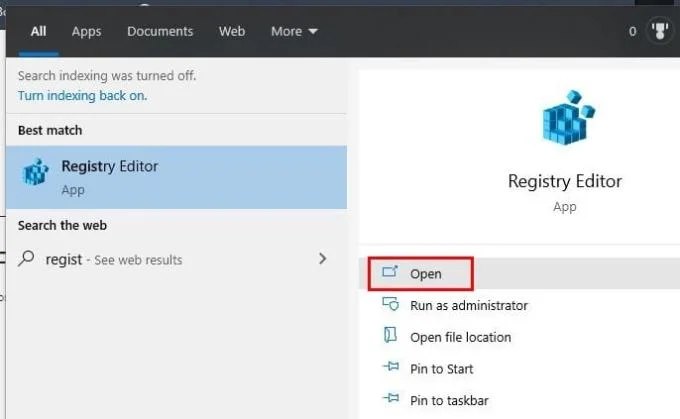Switch to the Apps search tab
The width and height of the screenshot is (680, 419).
click(x=86, y=31)
